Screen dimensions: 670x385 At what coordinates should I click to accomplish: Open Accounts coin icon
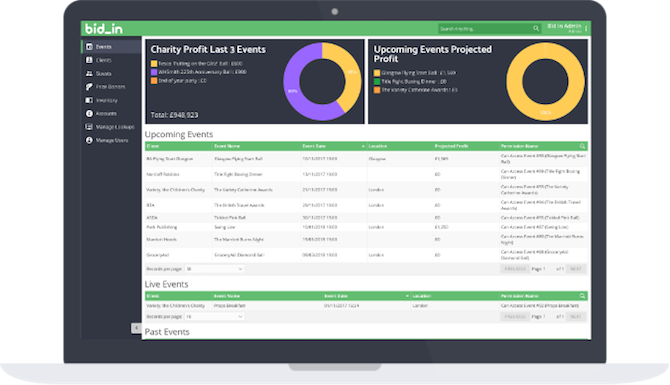click(89, 114)
